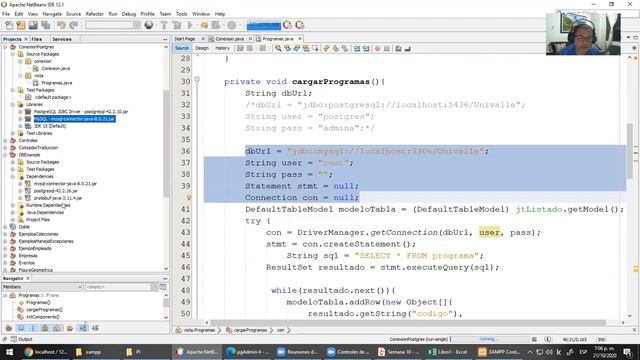Screen dimensions: 640x360
Task: Click vista.Programas in the breadcrumb bar
Action: (199, 330)
